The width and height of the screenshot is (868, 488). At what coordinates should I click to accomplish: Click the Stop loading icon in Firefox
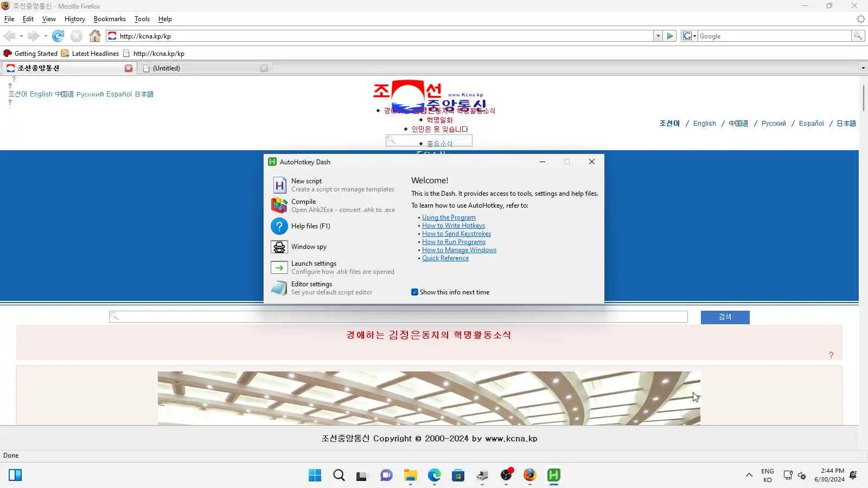[76, 36]
